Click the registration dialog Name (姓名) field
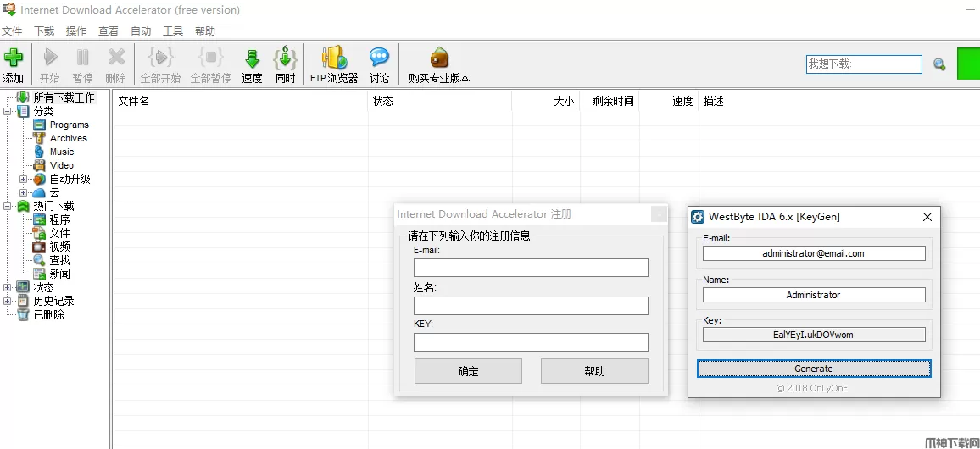This screenshot has width=980, height=449. click(531, 305)
